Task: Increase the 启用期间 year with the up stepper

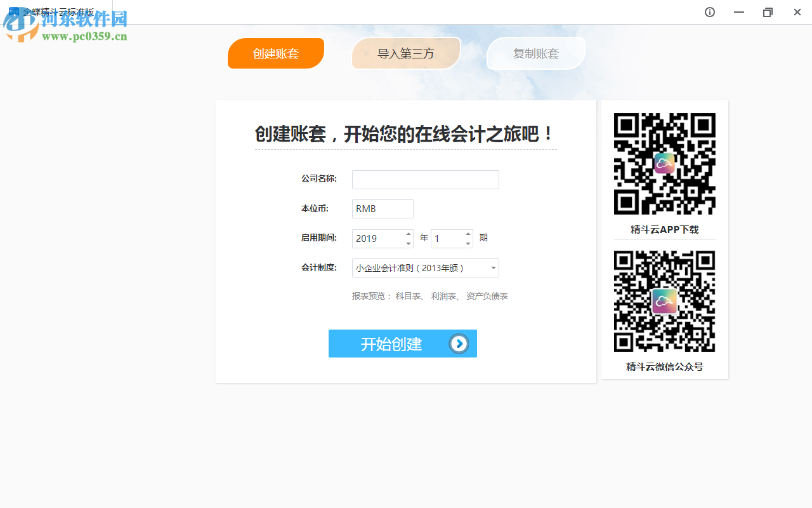Action: click(x=408, y=234)
